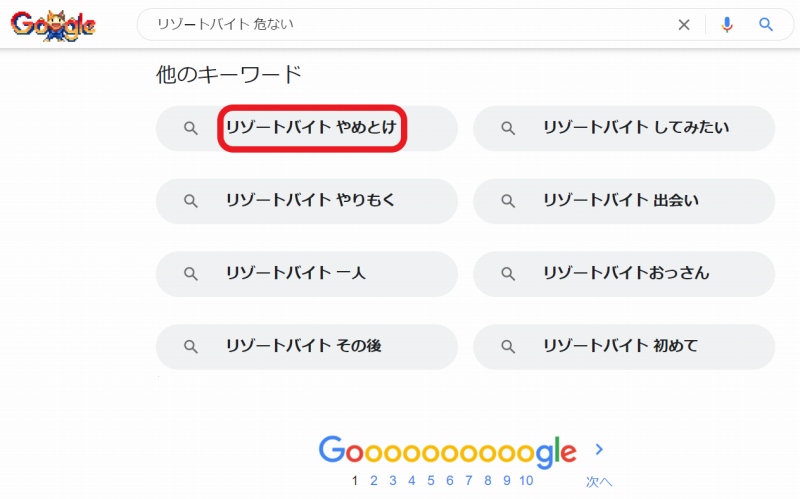Clear the search query with the X icon
The width and height of the screenshot is (800, 499).
pyautogui.click(x=684, y=24)
